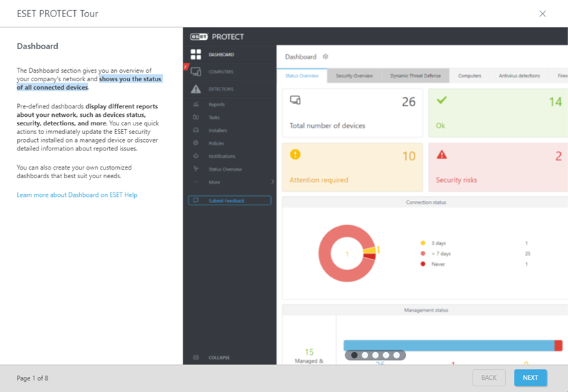This screenshot has width=568, height=392.
Task: Switch to the Computers tab
Action: click(470, 76)
